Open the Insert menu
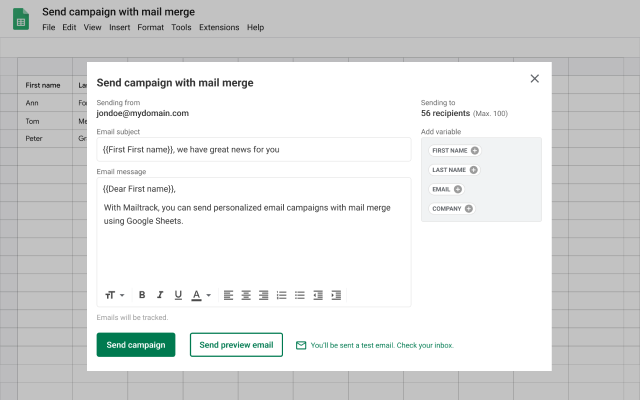 pyautogui.click(x=120, y=27)
